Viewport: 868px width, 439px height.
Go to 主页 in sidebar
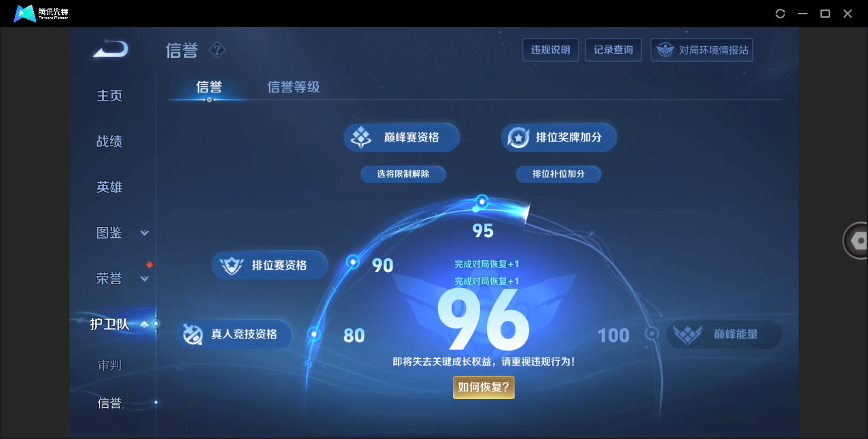tap(109, 96)
